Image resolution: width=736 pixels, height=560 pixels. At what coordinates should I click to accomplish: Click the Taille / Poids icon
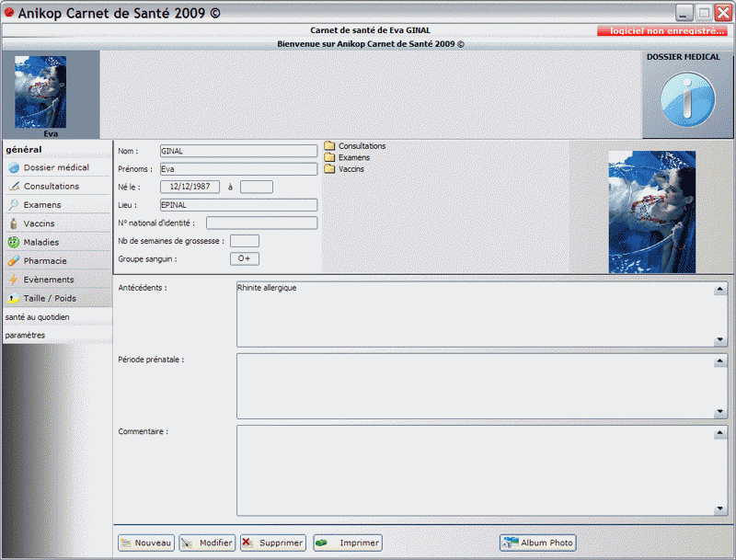pyautogui.click(x=14, y=298)
